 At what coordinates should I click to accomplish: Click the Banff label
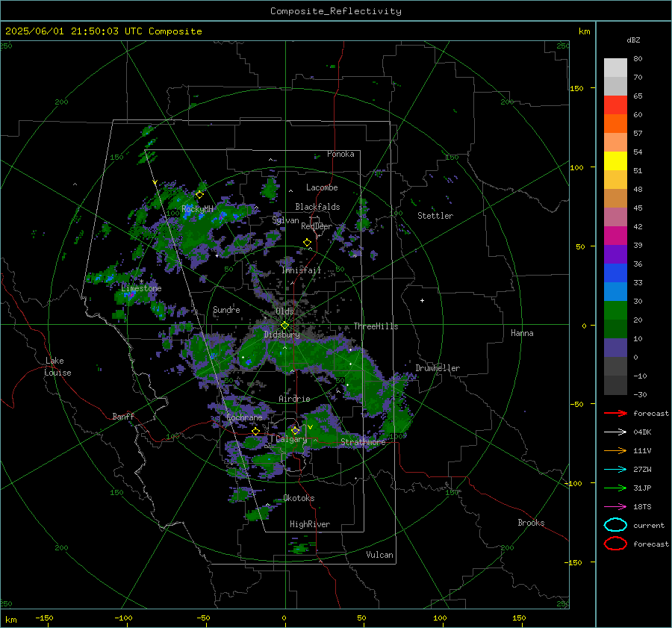coord(123,416)
